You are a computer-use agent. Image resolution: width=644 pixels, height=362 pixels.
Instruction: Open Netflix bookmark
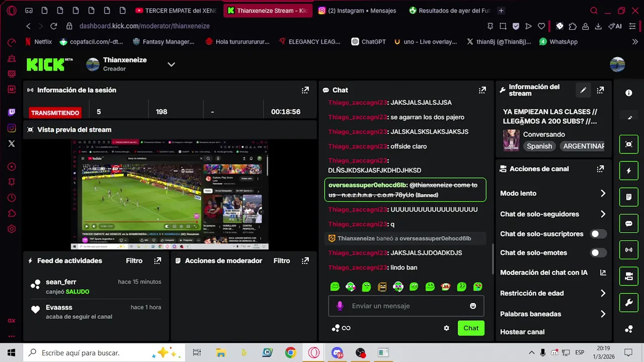click(x=39, y=42)
